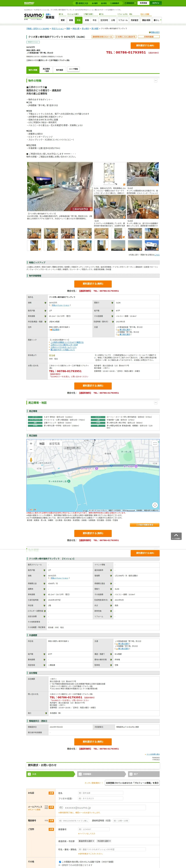Click 姓名 name input field
Screen dimensions: 186x868
101,793
